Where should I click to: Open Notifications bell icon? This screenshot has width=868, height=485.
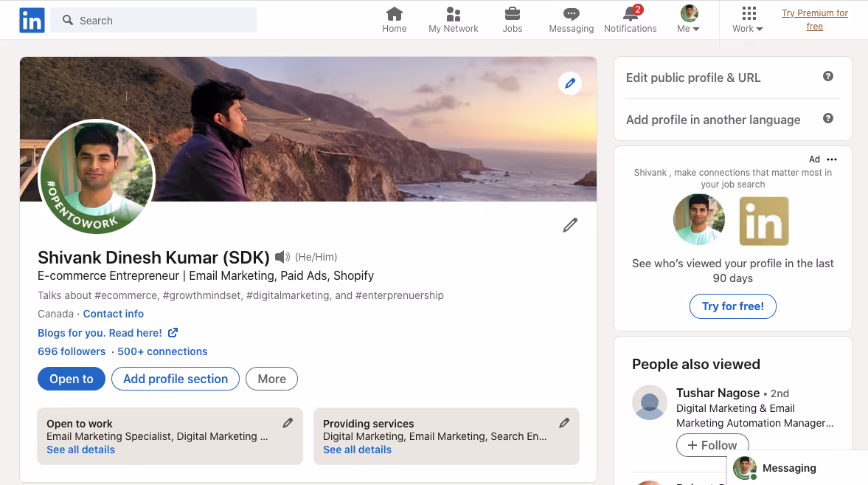coord(630,14)
